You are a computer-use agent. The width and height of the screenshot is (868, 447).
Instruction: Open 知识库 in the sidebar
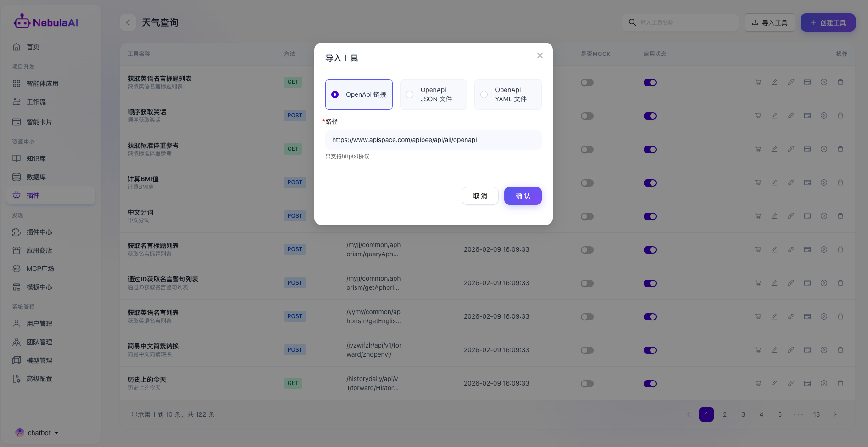point(36,159)
